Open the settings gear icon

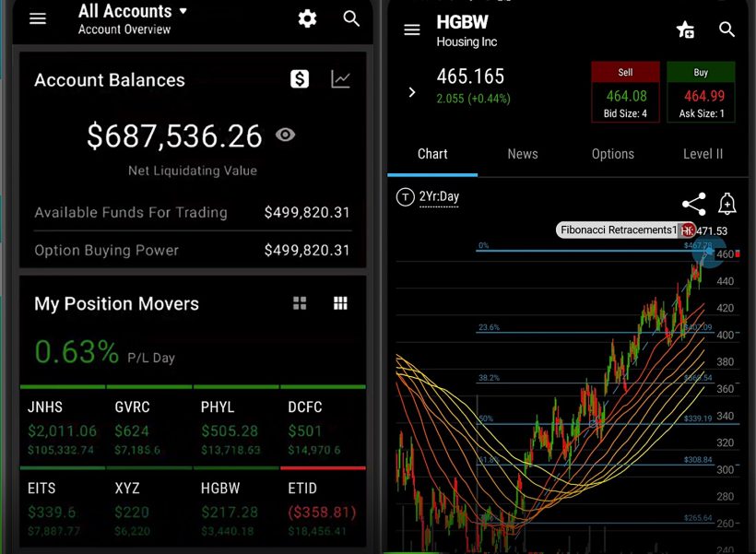pos(307,18)
